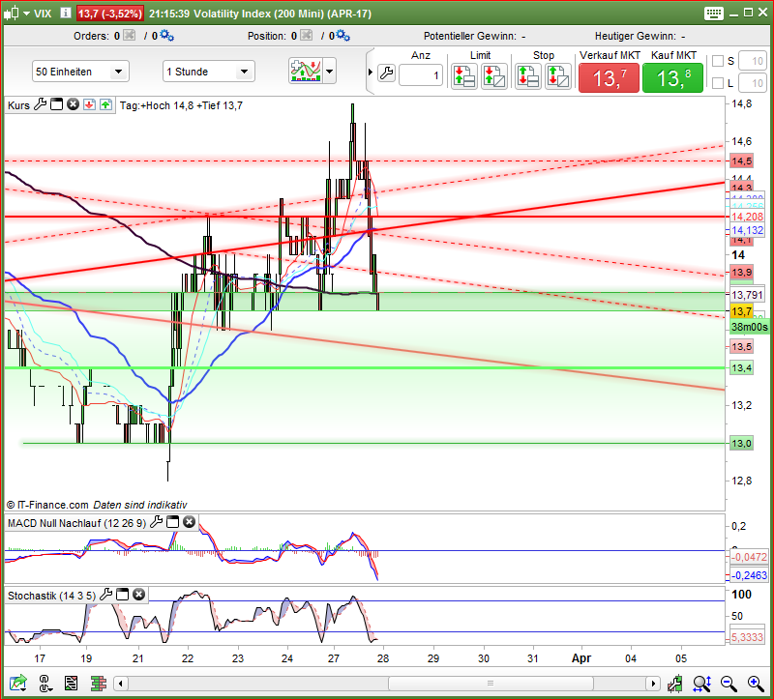
Task: Click the first Stop order icon
Action: coord(527,76)
